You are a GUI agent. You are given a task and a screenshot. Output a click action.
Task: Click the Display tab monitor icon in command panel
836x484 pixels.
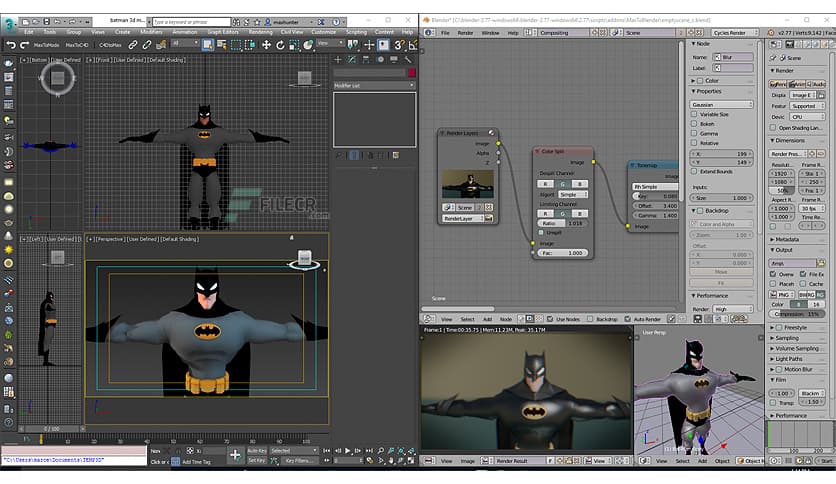[394, 60]
